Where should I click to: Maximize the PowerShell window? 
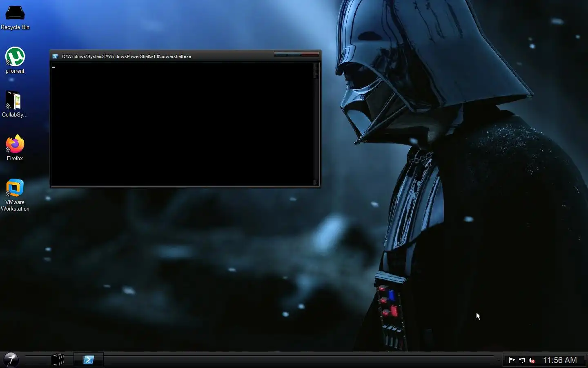[294, 54]
